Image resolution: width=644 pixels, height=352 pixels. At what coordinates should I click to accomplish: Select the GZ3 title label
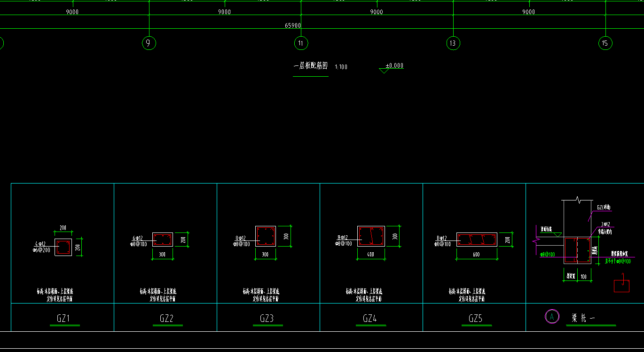click(x=267, y=319)
